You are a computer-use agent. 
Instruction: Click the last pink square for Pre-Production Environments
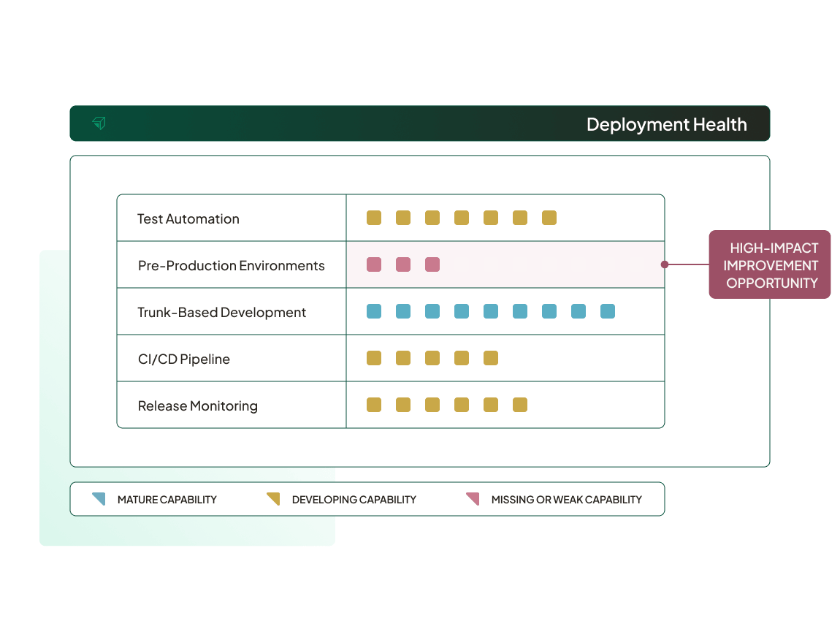point(432,264)
